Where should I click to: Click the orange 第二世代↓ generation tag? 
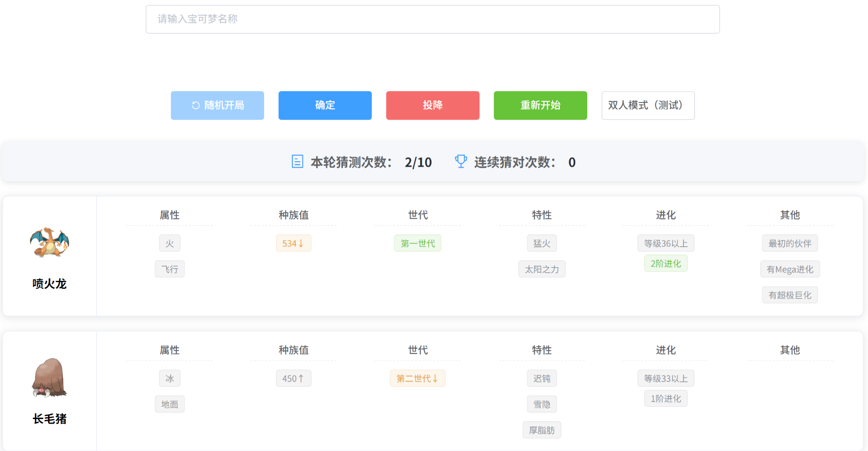pos(418,378)
